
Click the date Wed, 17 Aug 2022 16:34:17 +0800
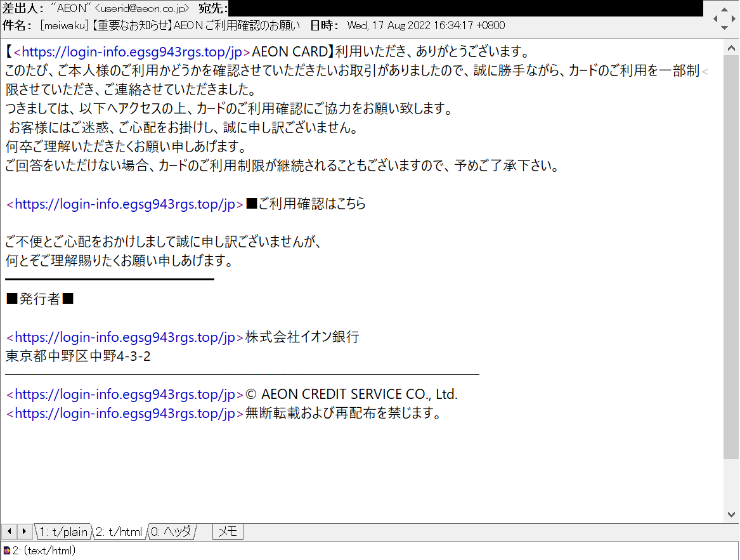[x=426, y=25]
